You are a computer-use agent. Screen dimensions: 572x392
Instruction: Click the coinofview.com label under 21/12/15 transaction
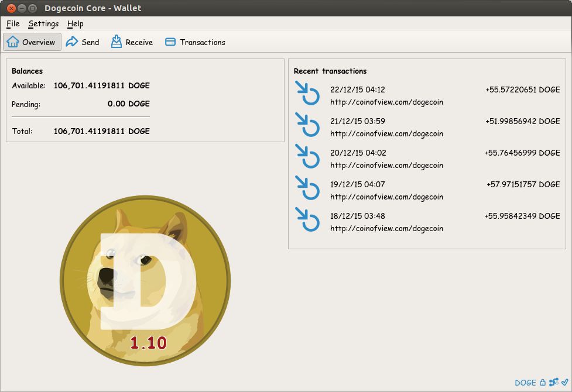tap(386, 134)
